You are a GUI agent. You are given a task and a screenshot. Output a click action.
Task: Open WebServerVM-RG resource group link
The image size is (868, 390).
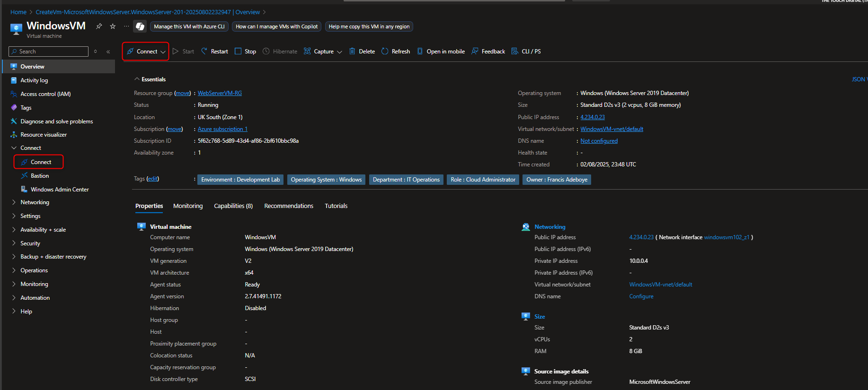coord(220,93)
